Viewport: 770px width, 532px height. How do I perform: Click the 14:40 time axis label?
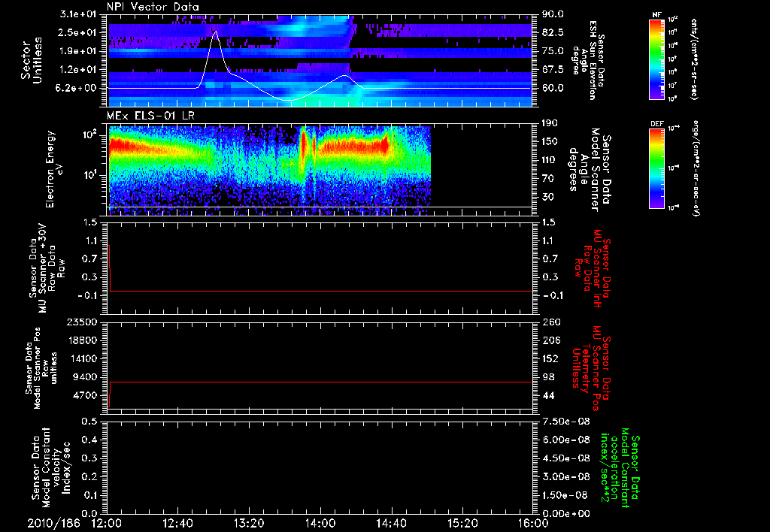point(391,523)
